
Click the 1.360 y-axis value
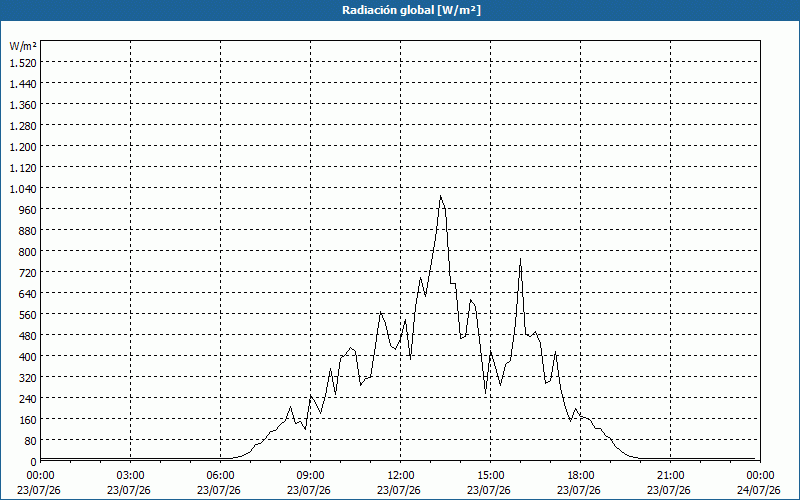23,105
